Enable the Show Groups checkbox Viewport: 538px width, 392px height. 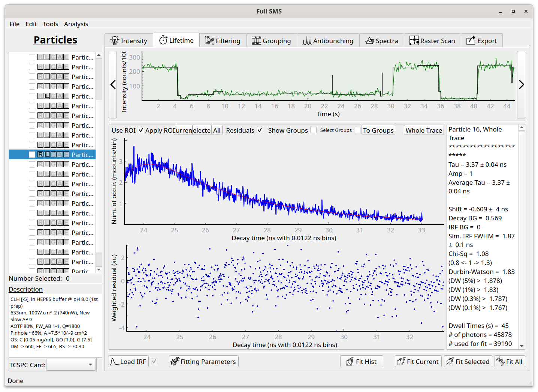point(314,130)
